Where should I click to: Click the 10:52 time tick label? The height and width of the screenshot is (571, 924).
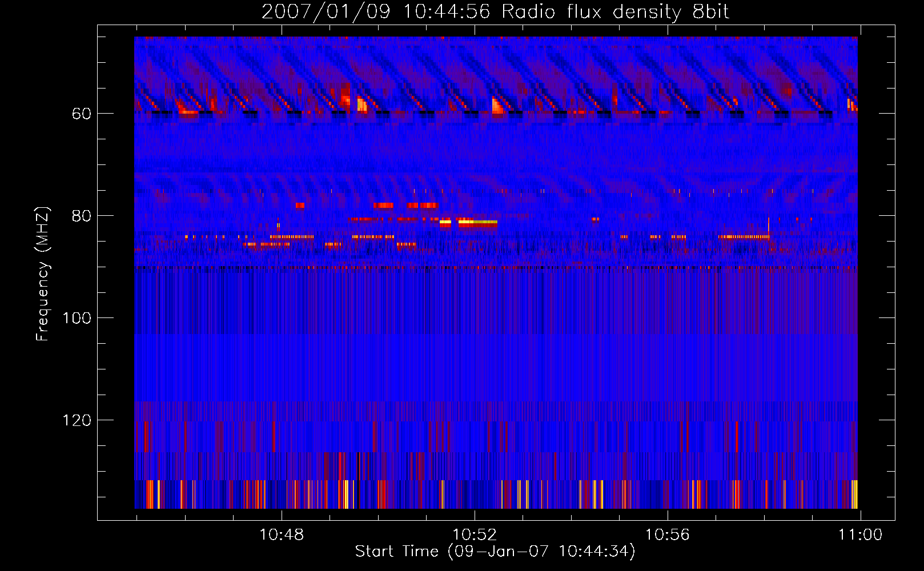pos(475,535)
